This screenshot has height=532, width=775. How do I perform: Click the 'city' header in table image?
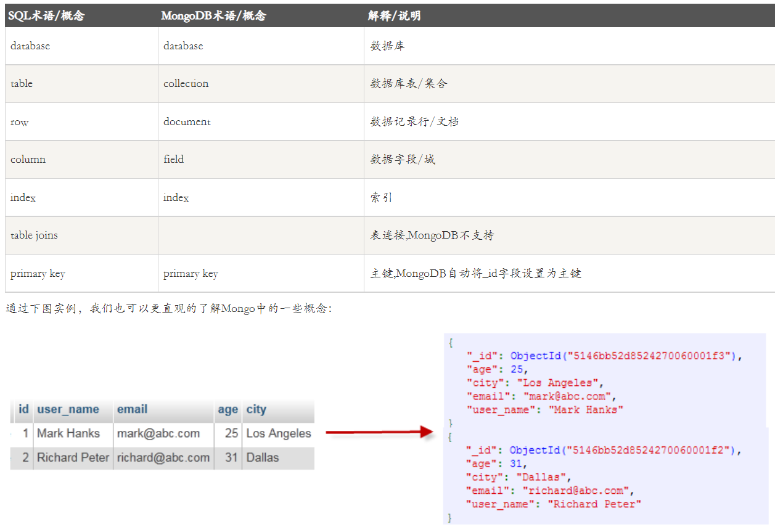(x=256, y=409)
